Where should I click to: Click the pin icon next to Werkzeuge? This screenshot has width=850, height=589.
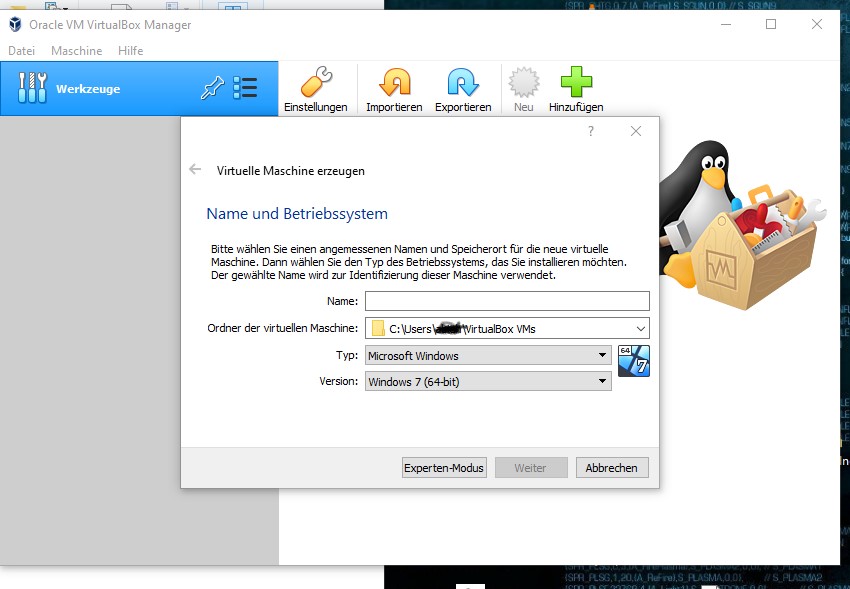coord(212,88)
